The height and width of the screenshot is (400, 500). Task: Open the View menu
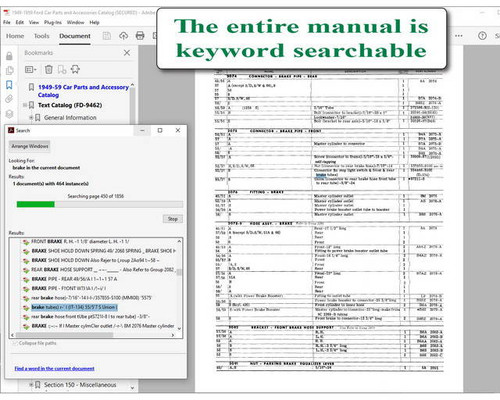[x=34, y=22]
